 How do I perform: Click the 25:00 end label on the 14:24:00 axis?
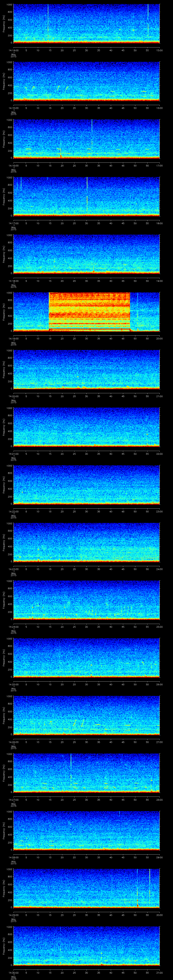pyautogui.click(x=160, y=627)
